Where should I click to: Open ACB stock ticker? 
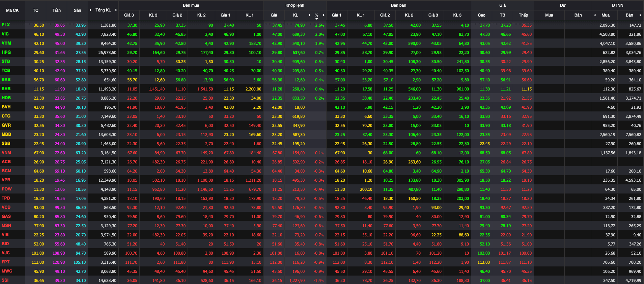click(6, 162)
